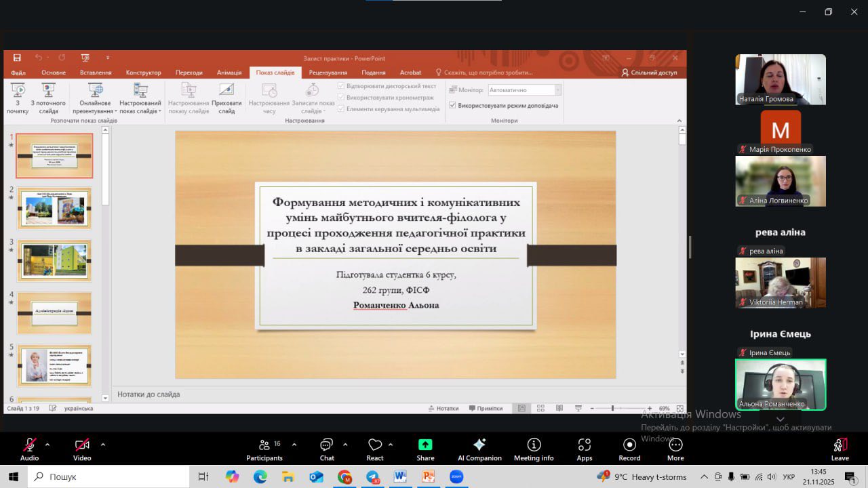Image resolution: width=868 pixels, height=488 pixels.
Task: Expand the participants options arrow
Action: (x=294, y=445)
